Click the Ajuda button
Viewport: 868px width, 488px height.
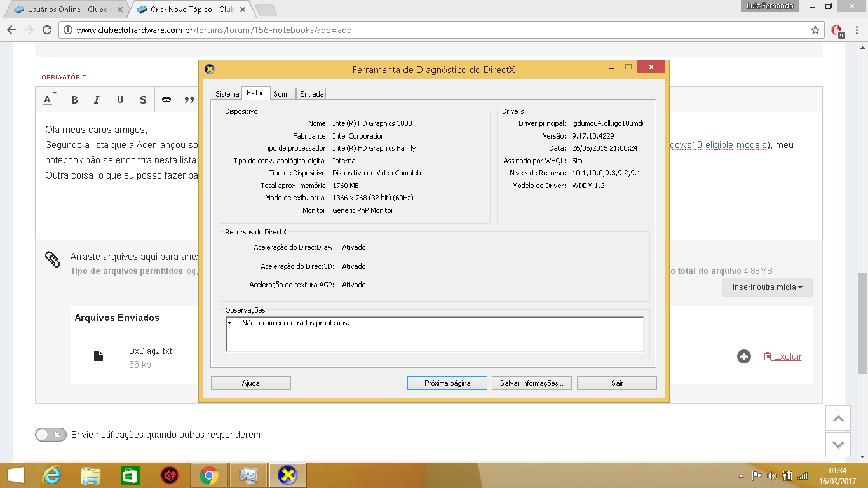click(x=251, y=383)
